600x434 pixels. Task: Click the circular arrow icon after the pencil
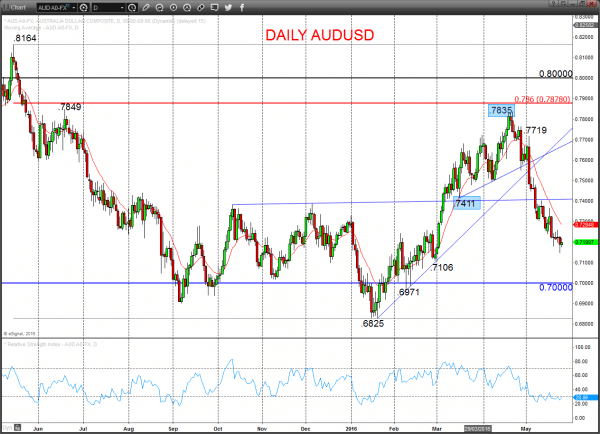tap(160, 8)
